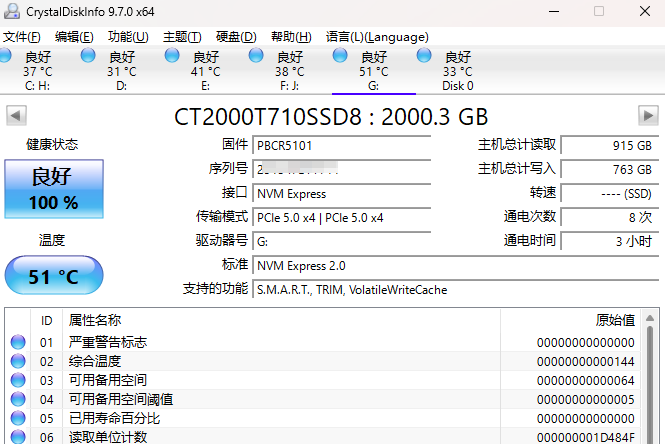Click the supported features field with TRIM
Screen dimensions: 665x444
click(456, 290)
